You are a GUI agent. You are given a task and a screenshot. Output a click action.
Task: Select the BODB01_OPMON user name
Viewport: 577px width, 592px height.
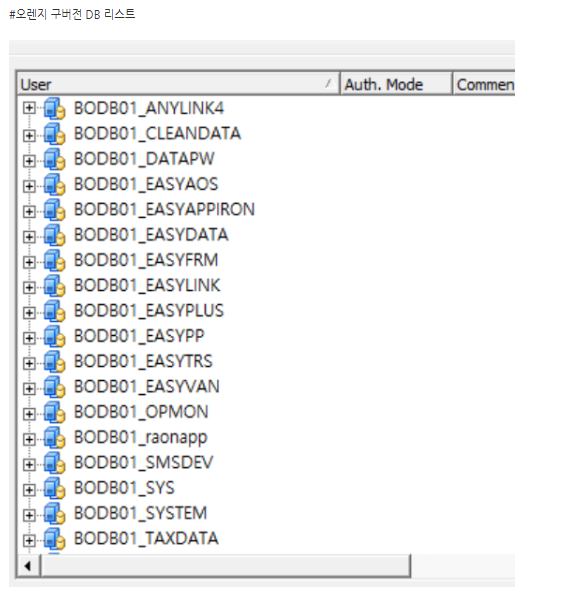click(141, 412)
